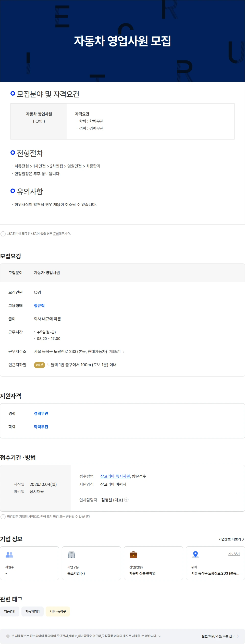Click the 경력 : 경력무관 requirement line
Screen dimensions: 245x644
(x=91, y=128)
